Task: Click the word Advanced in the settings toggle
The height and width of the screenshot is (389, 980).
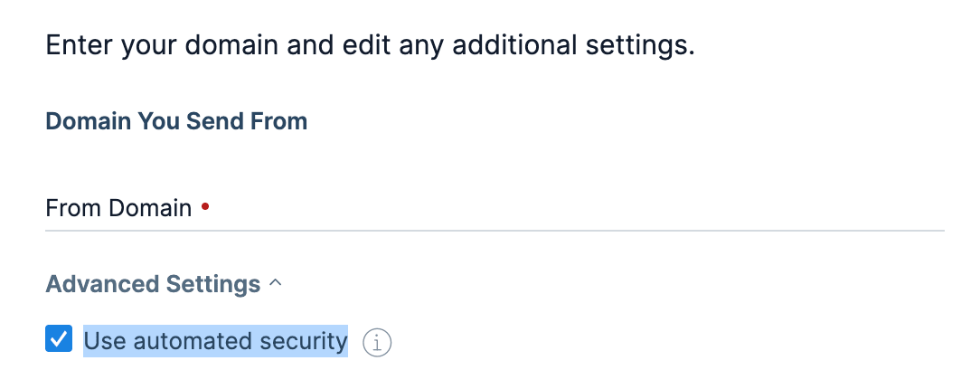Action: (102, 284)
